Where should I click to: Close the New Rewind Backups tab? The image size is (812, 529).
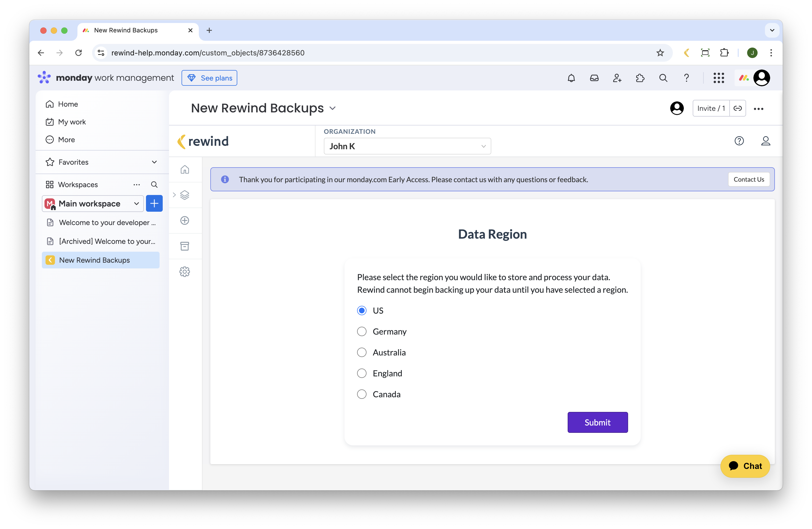coord(190,30)
